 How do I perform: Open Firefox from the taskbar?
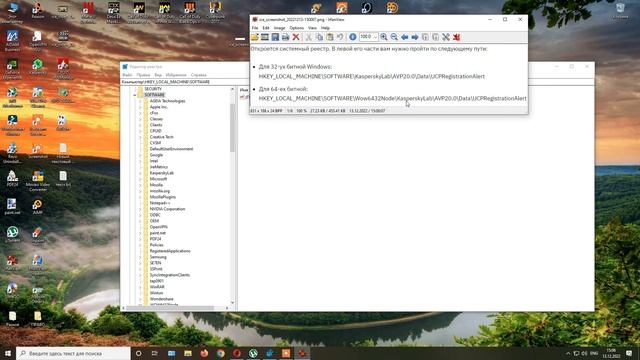[204, 353]
